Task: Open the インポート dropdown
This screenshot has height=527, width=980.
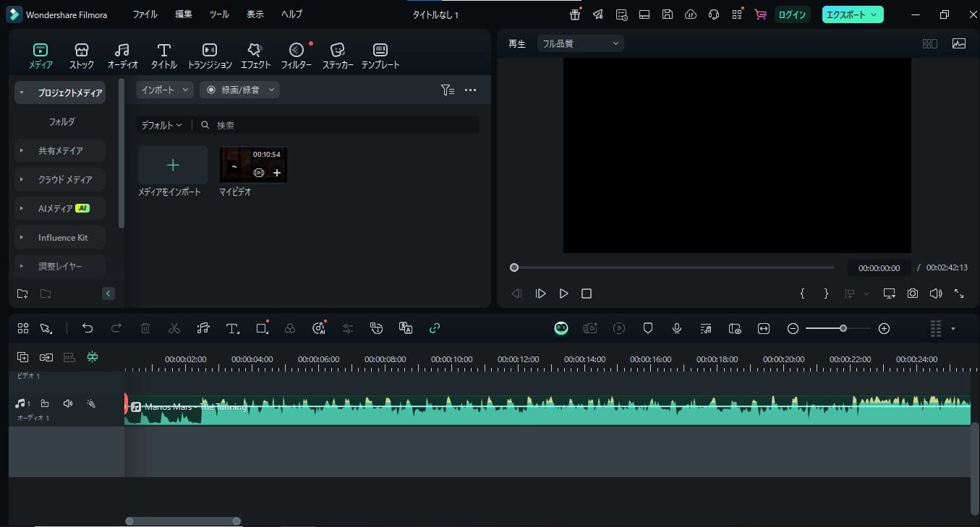Action: (x=165, y=90)
